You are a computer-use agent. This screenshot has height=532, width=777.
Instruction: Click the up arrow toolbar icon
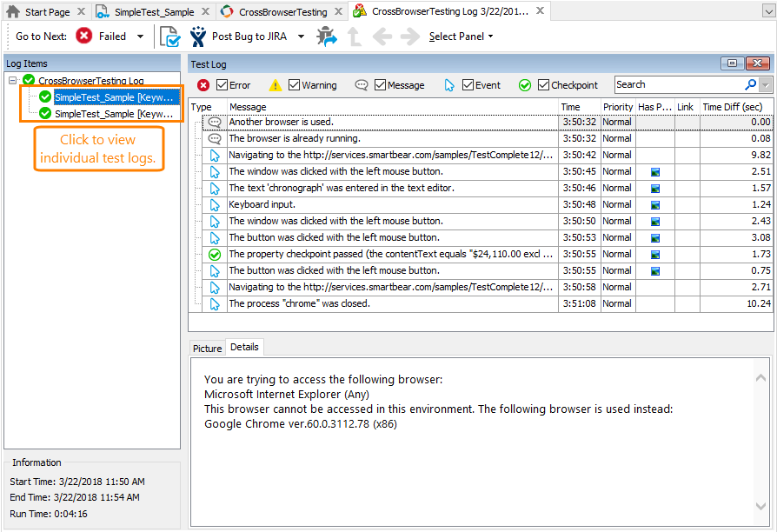355,37
